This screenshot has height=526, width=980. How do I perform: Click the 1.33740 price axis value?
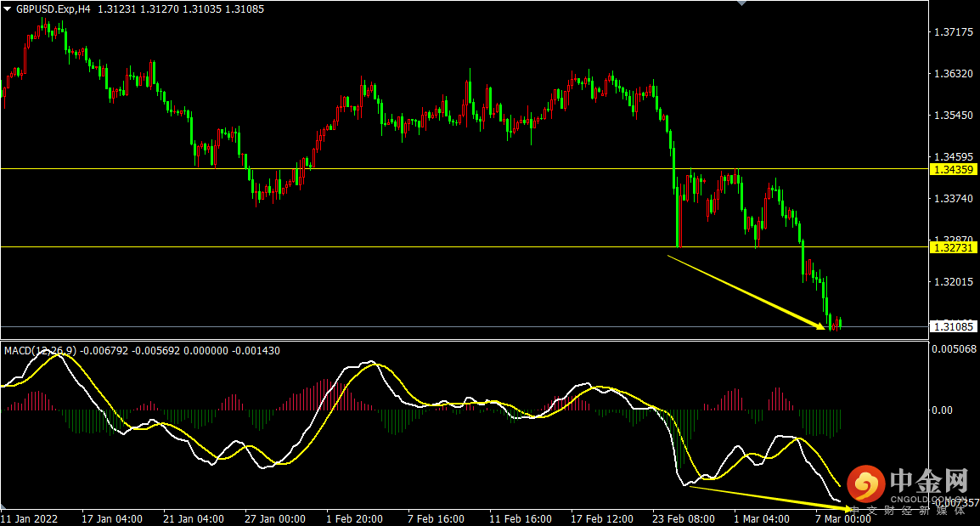pos(954,198)
